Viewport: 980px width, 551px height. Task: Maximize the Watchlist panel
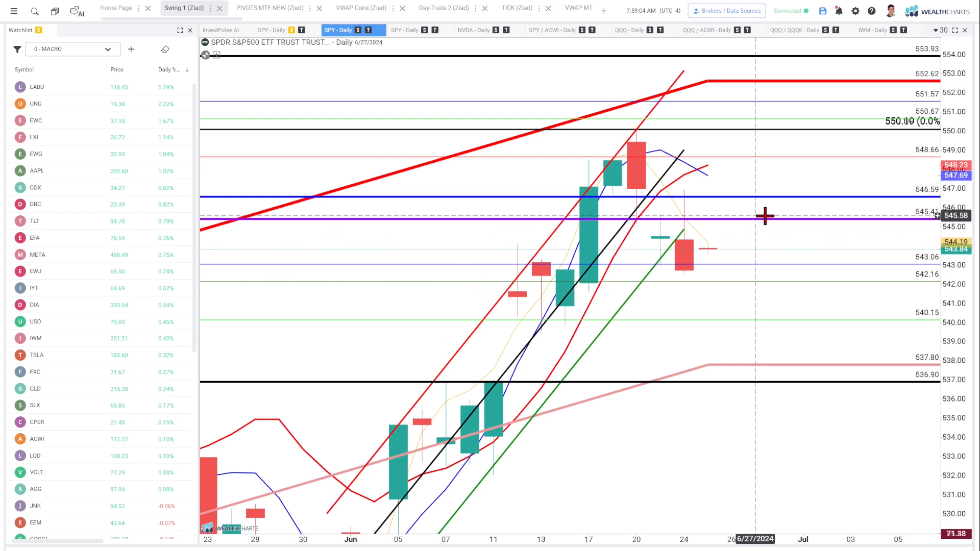coord(180,30)
